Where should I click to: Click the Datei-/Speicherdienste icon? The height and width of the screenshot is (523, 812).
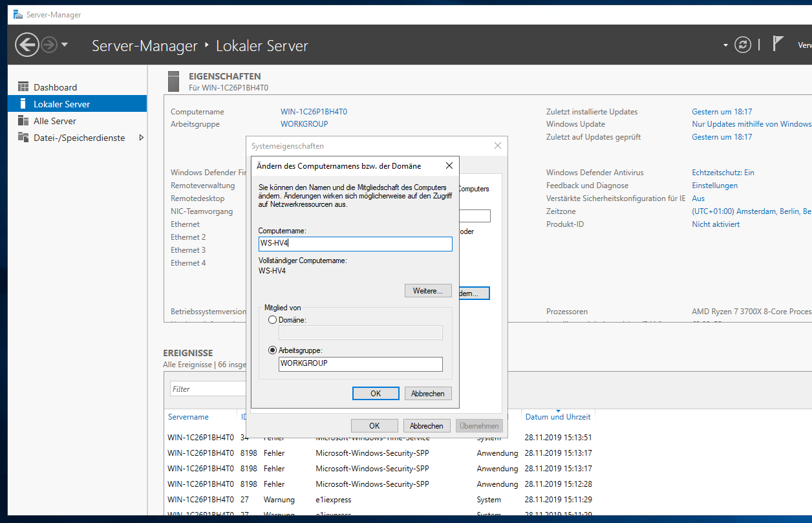pyautogui.click(x=23, y=137)
